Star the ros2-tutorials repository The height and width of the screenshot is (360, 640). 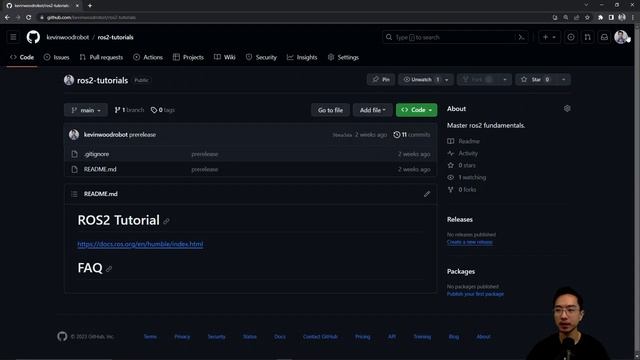click(536, 80)
